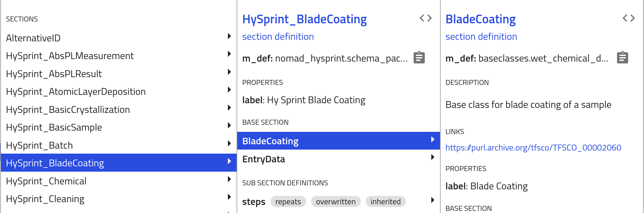Toggle the inherited chip on steps
Image resolution: width=644 pixels, height=213 pixels.
[x=385, y=201]
